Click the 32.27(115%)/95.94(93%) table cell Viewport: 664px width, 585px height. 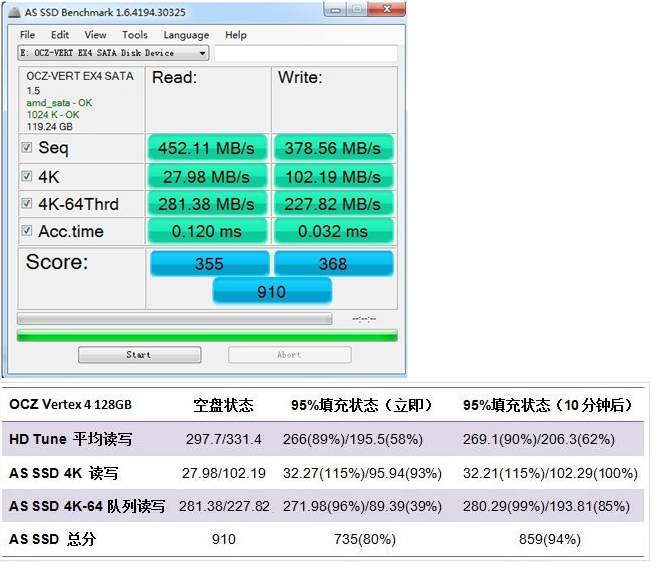point(362,473)
